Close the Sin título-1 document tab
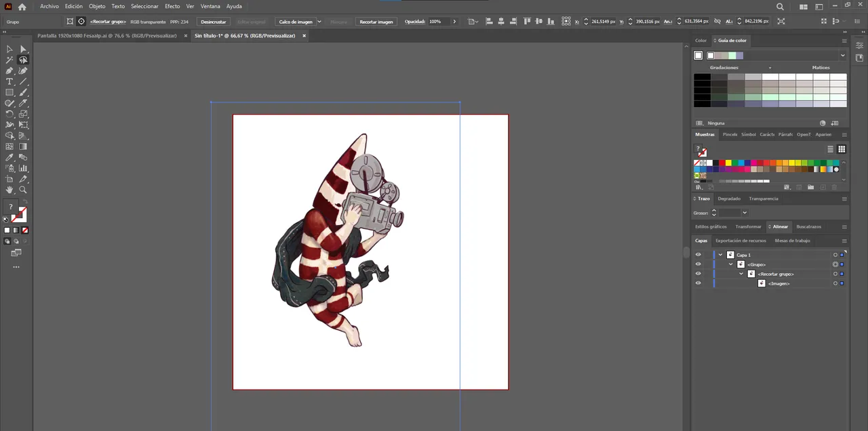The height and width of the screenshot is (431, 868). [304, 35]
